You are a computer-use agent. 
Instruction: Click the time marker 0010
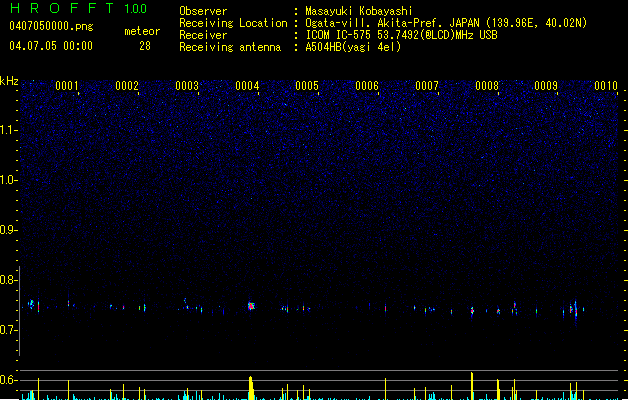point(606,86)
